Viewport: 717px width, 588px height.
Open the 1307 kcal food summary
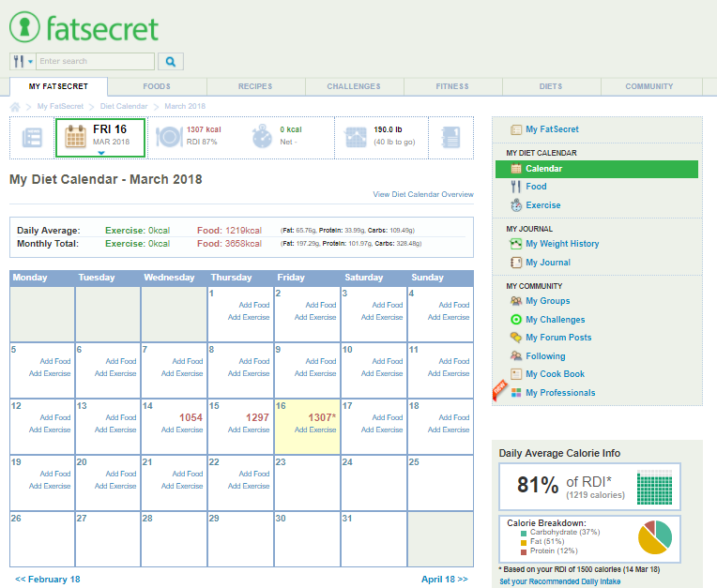coord(204,129)
